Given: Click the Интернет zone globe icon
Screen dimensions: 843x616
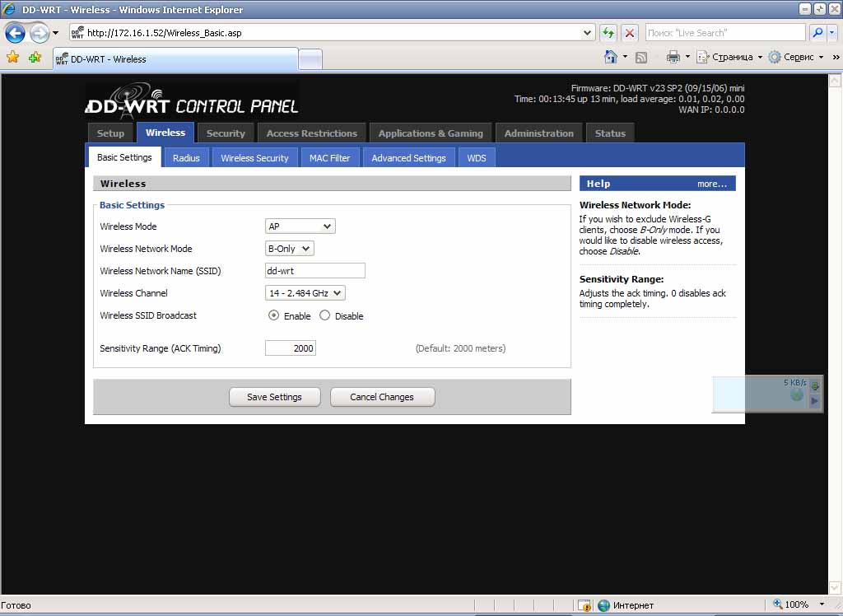Looking at the screenshot, I should (603, 605).
